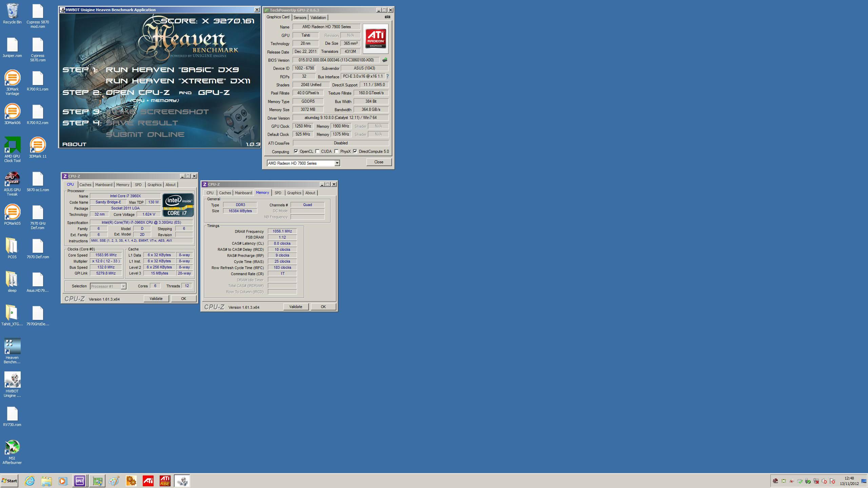Expand AMD Radeon HD 7900 Series dropdown
Viewport: 868px width, 488px height.
(x=337, y=163)
